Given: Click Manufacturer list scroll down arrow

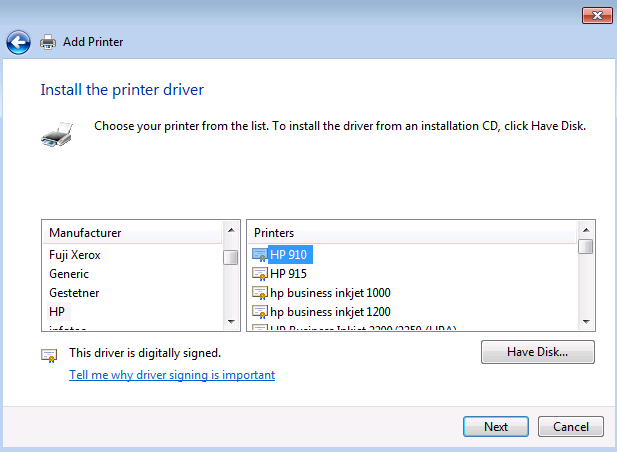Looking at the screenshot, I should pyautogui.click(x=231, y=322).
